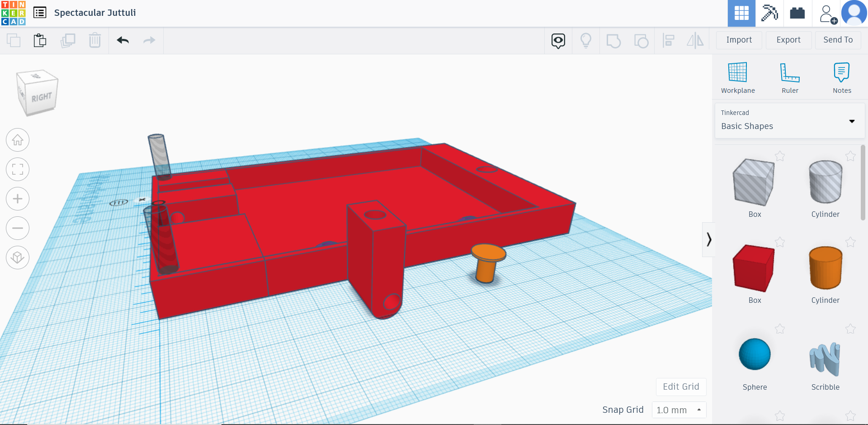Screen dimensions: 868x425
Task: Click the Edit Grid button
Action: [x=681, y=387]
